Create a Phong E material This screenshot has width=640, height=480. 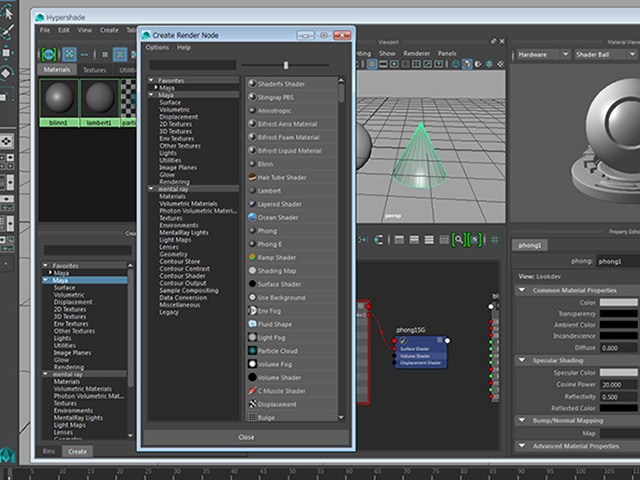click(291, 244)
